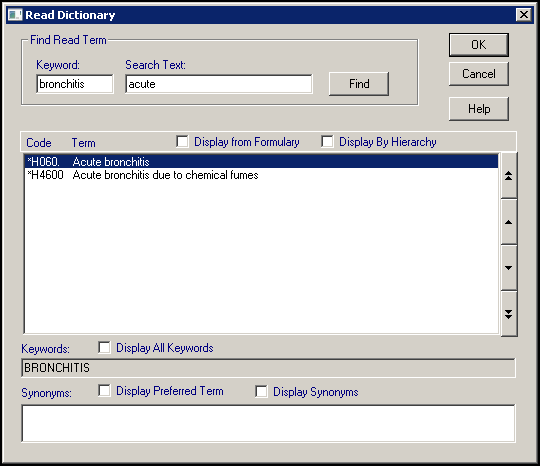
Task: Move up one row with up arrow
Action: tap(509, 222)
